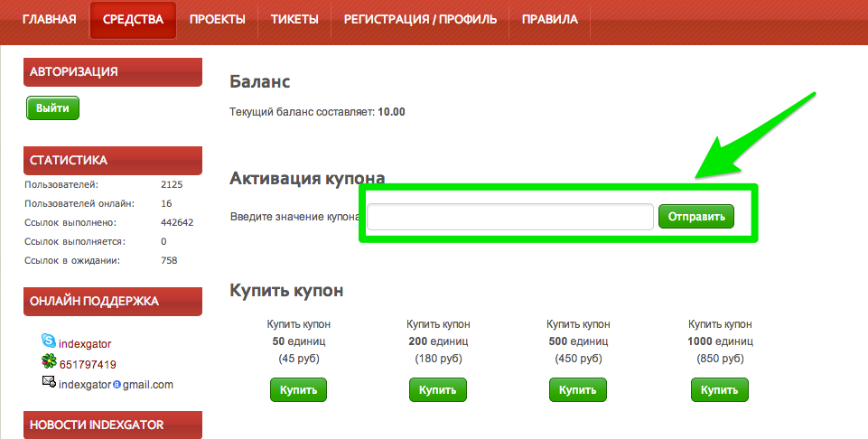Purchase the 500 units coupon for 450 руб
868x439 pixels.
pos(577,390)
